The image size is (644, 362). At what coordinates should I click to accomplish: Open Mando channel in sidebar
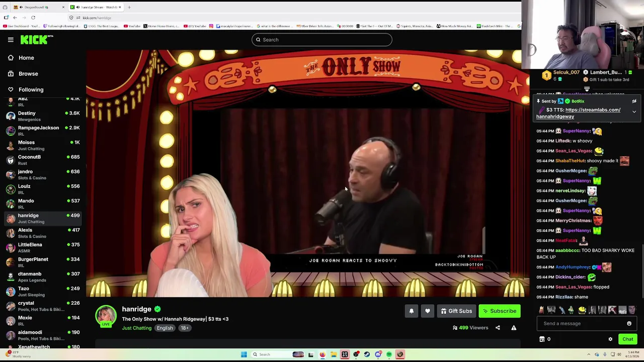coord(43,204)
